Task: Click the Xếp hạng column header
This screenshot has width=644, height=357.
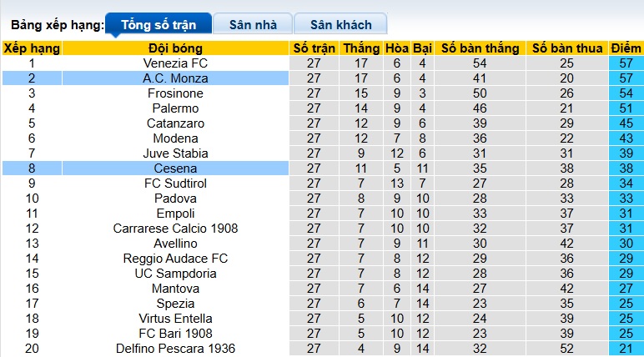Action: coord(32,48)
